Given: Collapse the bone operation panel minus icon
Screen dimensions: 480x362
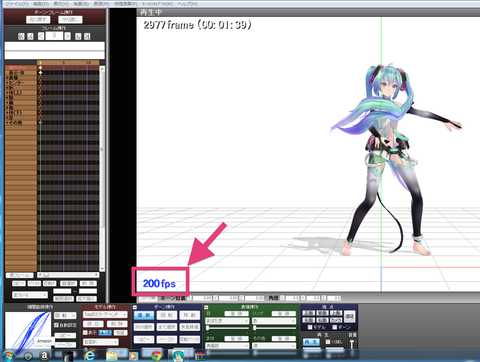Looking at the screenshot, I should coord(135,307).
